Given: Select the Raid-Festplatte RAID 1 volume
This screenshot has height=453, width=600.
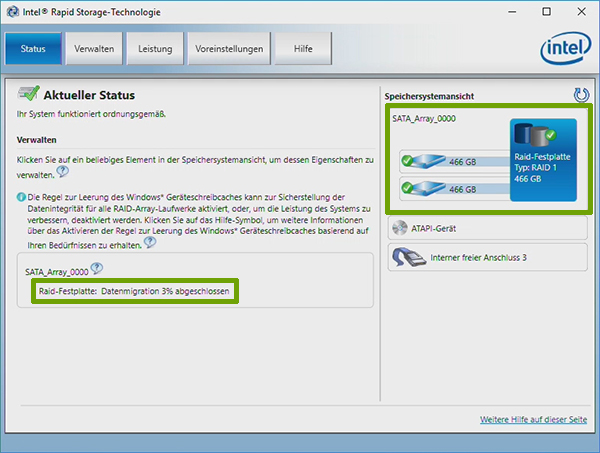Looking at the screenshot, I should click(543, 160).
